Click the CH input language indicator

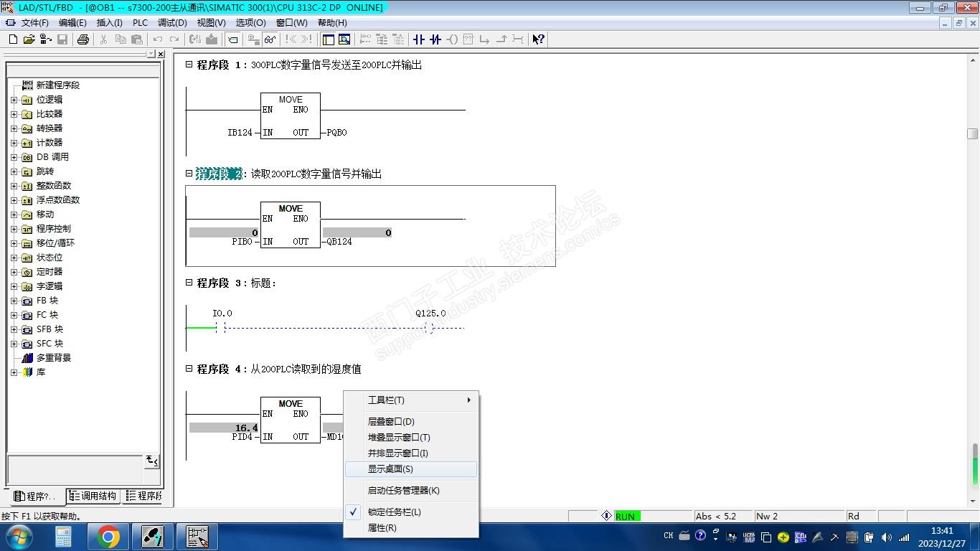[669, 536]
